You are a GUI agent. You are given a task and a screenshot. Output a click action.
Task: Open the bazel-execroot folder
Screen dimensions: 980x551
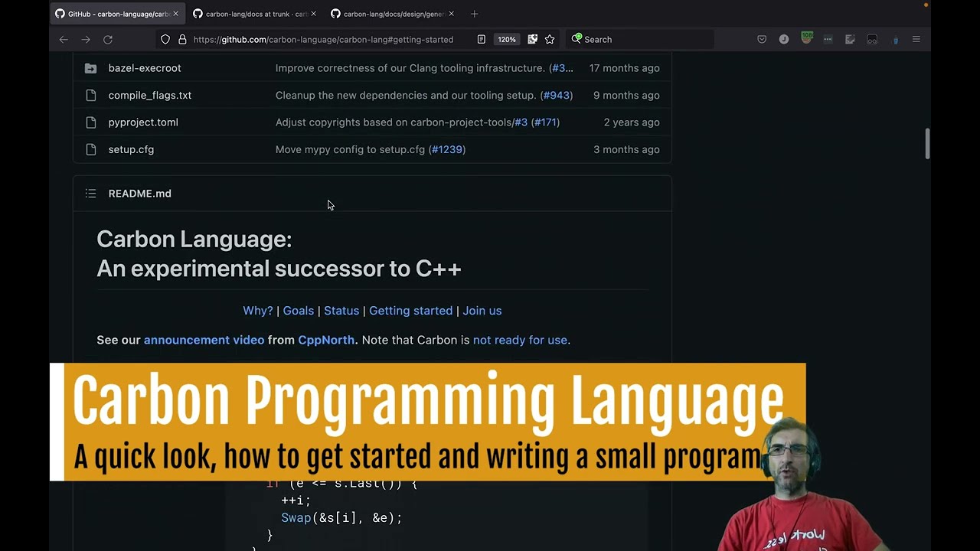pos(145,68)
